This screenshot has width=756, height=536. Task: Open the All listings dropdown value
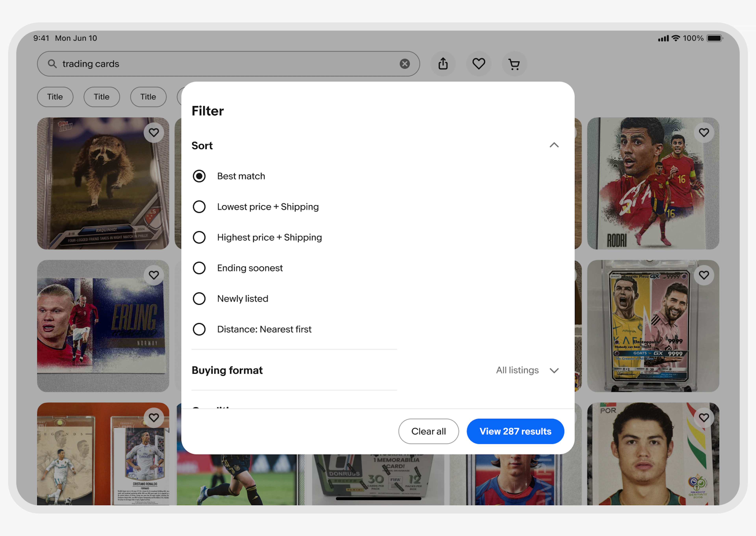tap(517, 370)
